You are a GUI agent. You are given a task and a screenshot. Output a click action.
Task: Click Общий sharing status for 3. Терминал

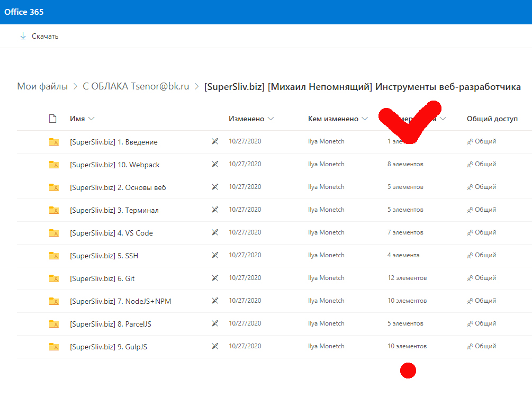481,210
